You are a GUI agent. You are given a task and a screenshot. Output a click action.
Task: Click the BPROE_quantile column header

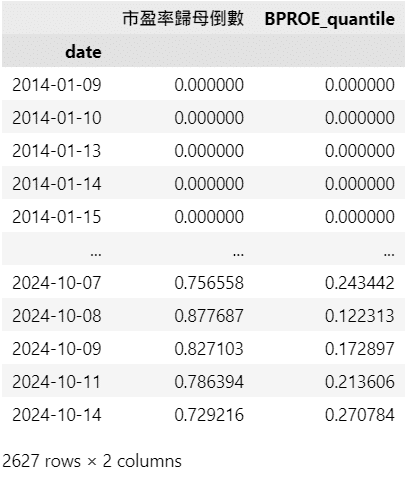pos(330,19)
